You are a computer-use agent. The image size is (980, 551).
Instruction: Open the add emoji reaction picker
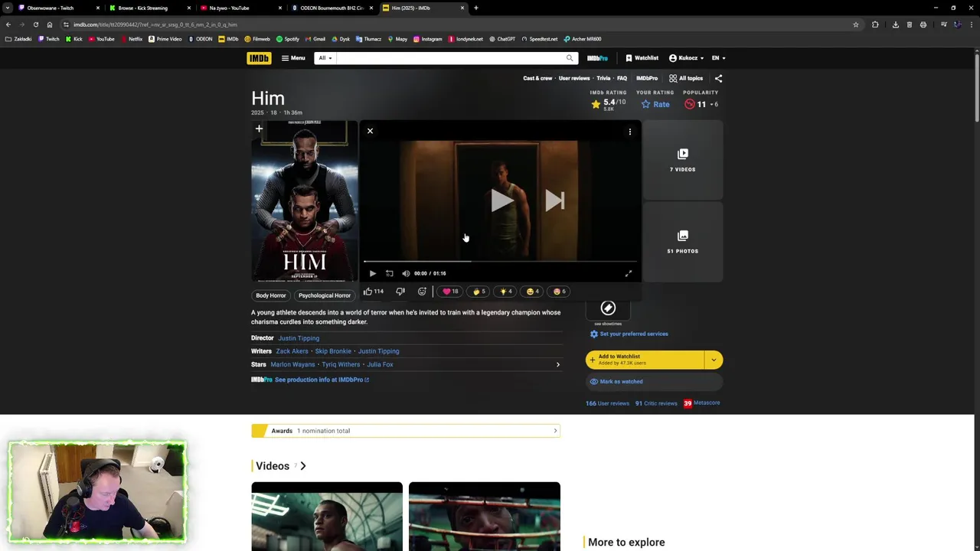(422, 292)
